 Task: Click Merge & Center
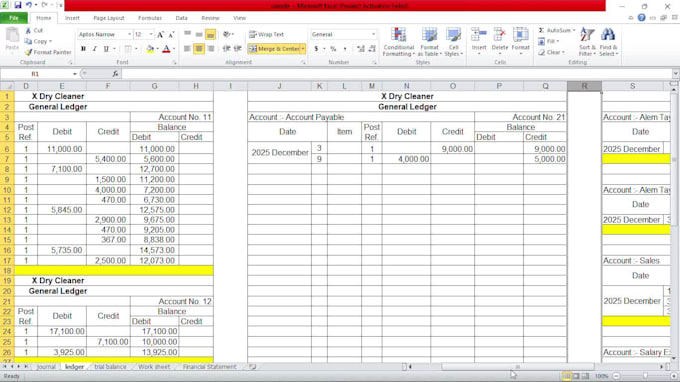[275, 49]
